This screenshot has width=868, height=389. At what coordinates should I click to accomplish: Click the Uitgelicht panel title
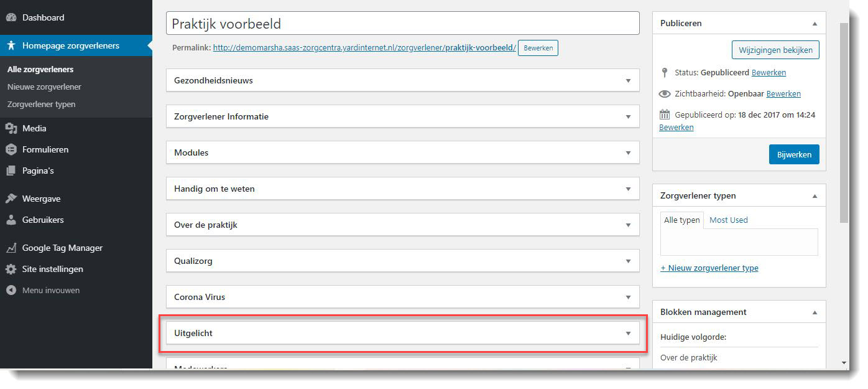pyautogui.click(x=193, y=334)
